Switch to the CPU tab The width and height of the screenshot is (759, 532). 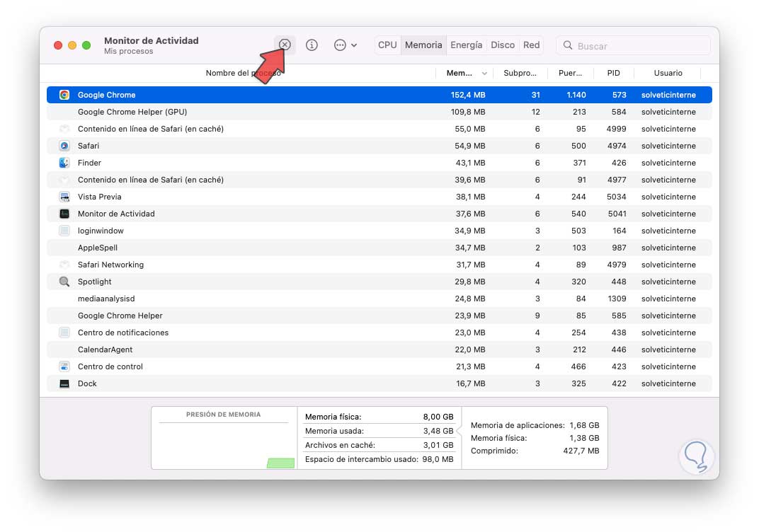[x=387, y=45]
